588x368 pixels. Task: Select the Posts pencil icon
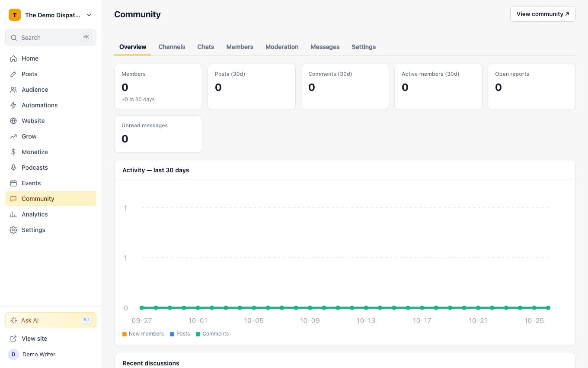[x=13, y=74]
